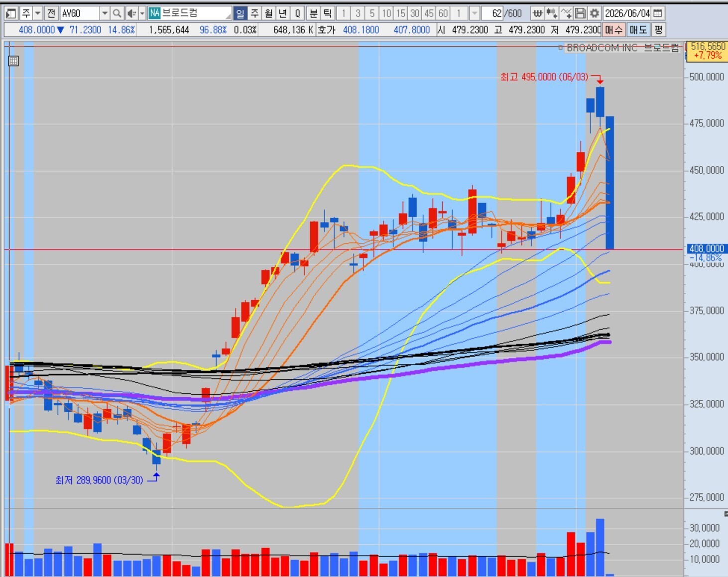The width and height of the screenshot is (728, 577).
Task: Switch to minute (분) chart
Action: click(314, 13)
